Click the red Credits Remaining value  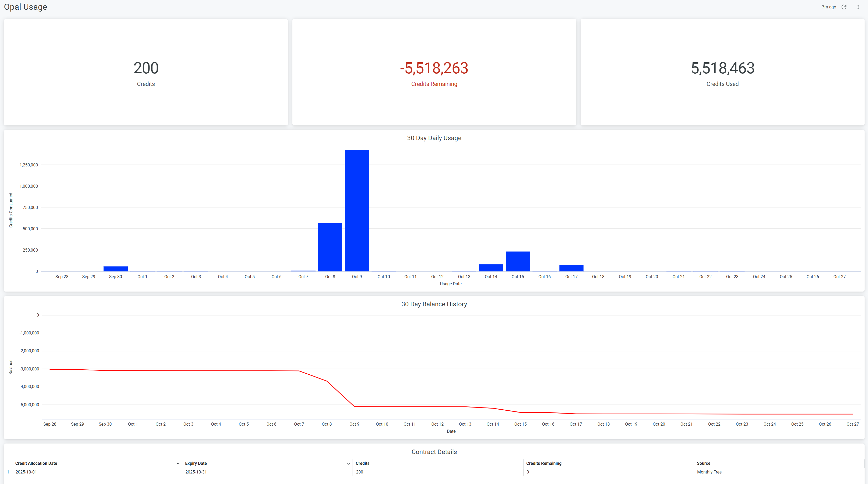tap(434, 68)
